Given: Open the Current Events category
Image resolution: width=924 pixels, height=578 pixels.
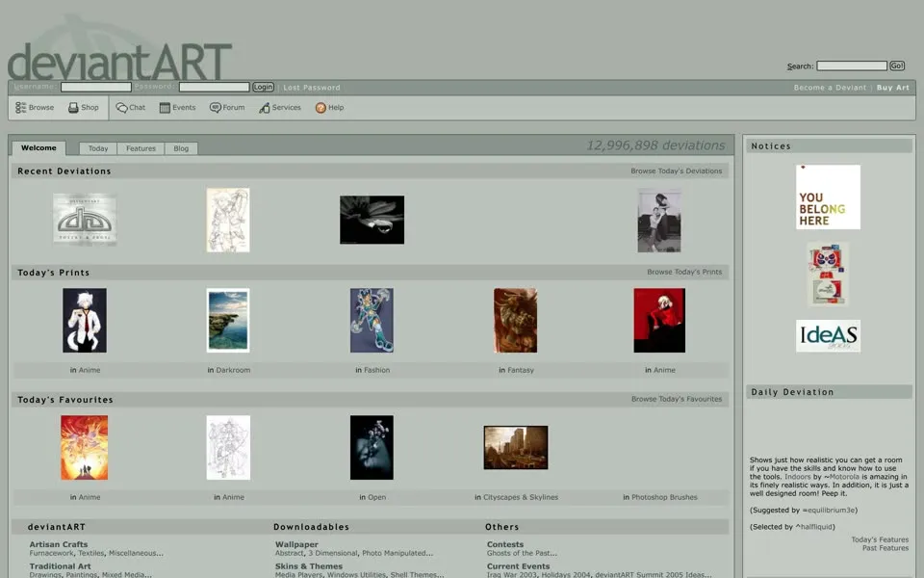Looking at the screenshot, I should [518, 566].
